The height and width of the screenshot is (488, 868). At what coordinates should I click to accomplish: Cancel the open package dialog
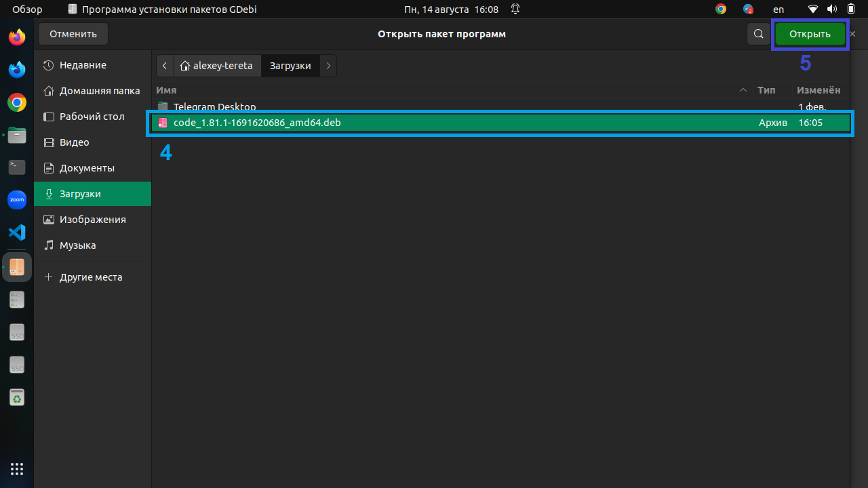click(73, 34)
